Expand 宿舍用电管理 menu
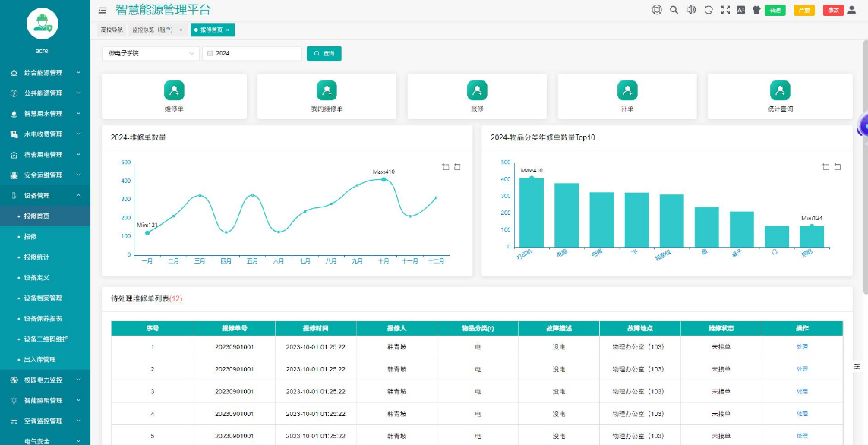Viewport: 868px width, 445px height. (45, 154)
